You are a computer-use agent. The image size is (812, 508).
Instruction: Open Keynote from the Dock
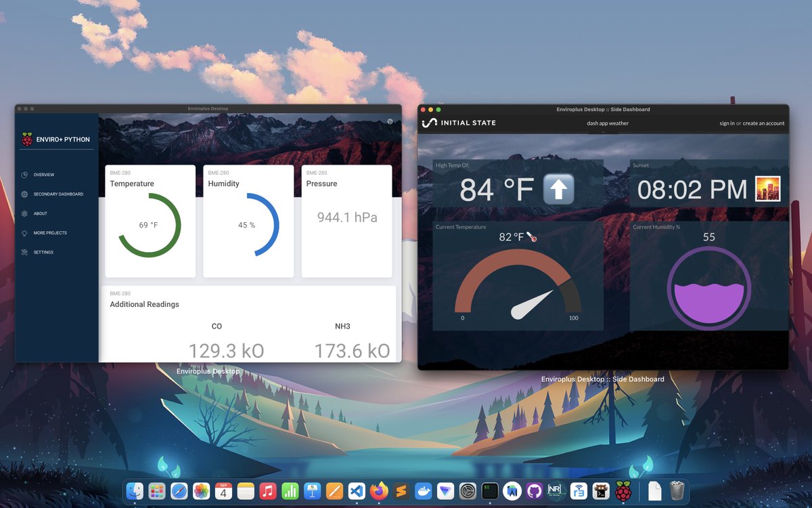point(312,490)
